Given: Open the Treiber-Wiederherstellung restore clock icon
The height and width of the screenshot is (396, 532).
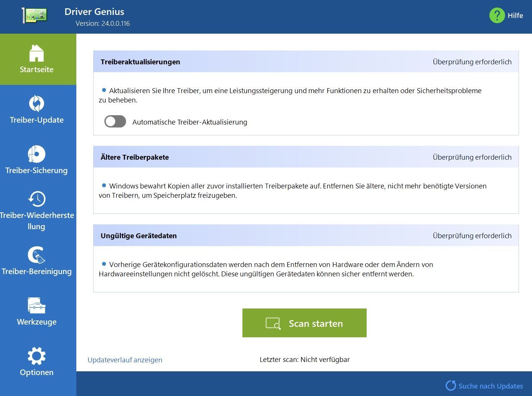Looking at the screenshot, I should point(36,199).
